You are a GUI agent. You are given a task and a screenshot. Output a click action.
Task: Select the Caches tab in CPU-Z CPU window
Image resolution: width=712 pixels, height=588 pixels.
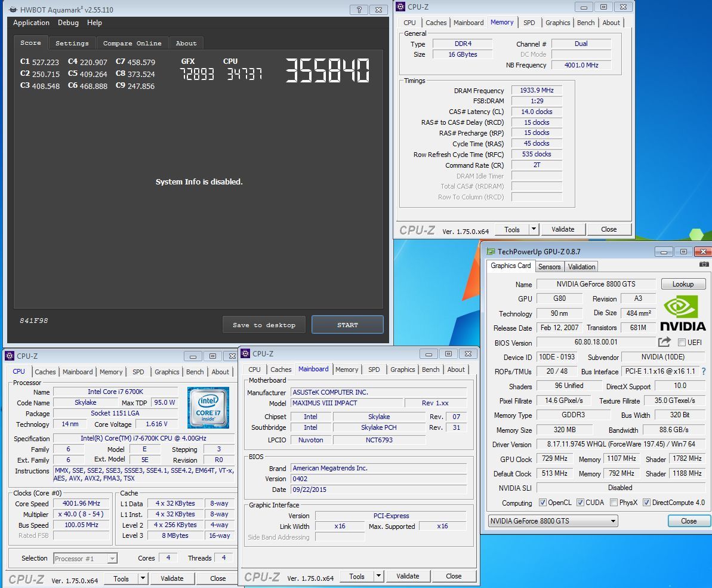(x=45, y=372)
